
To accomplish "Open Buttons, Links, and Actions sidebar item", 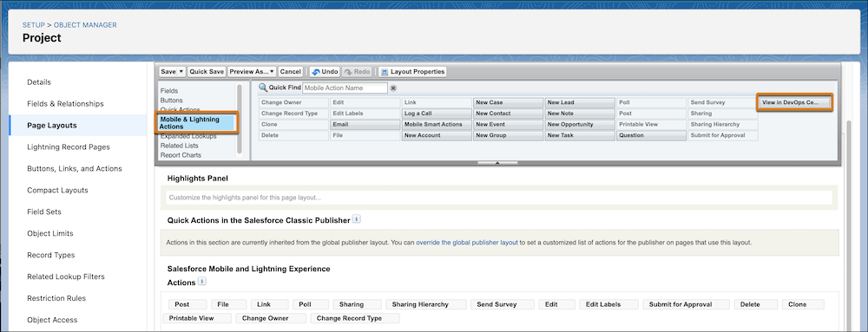I will click(74, 168).
